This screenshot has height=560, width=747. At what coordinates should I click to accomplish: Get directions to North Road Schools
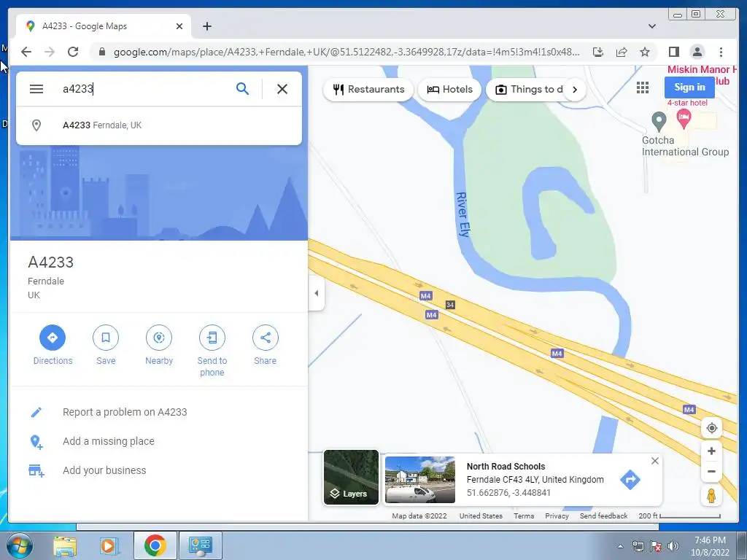[x=630, y=480]
